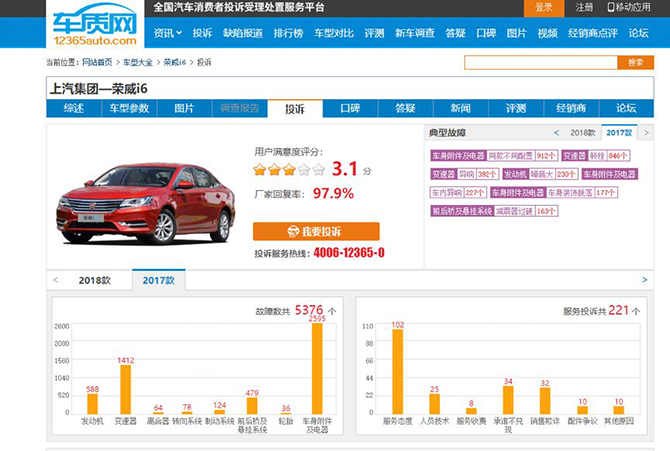Open 缺陷报道 in the top navigation
This screenshot has width=670, height=451.
243,33
